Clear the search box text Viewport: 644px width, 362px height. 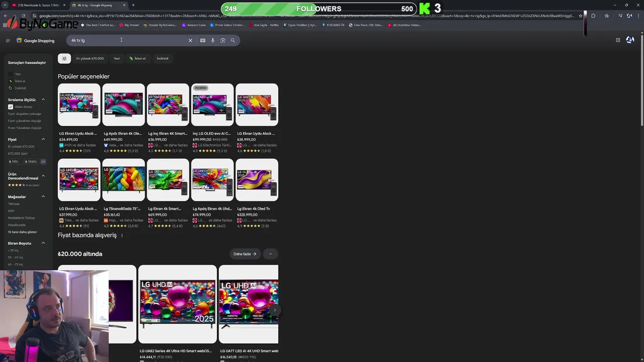(x=190, y=40)
